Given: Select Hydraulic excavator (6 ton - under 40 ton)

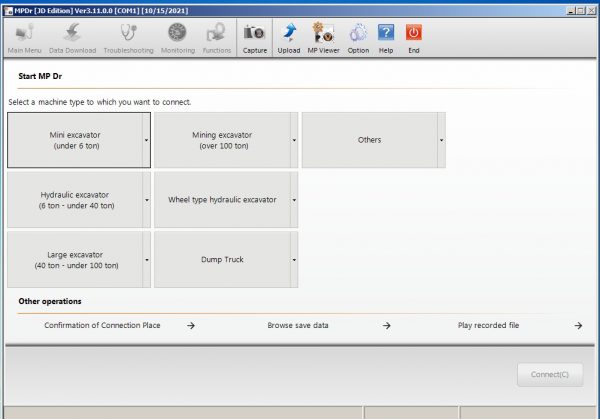Looking at the screenshot, I should click(75, 200).
